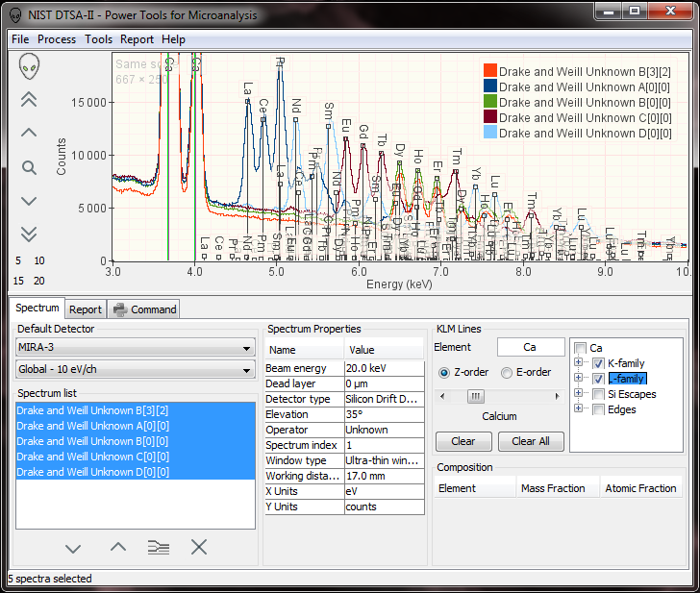
Task: Switch to the Command tab
Action: coord(144,309)
